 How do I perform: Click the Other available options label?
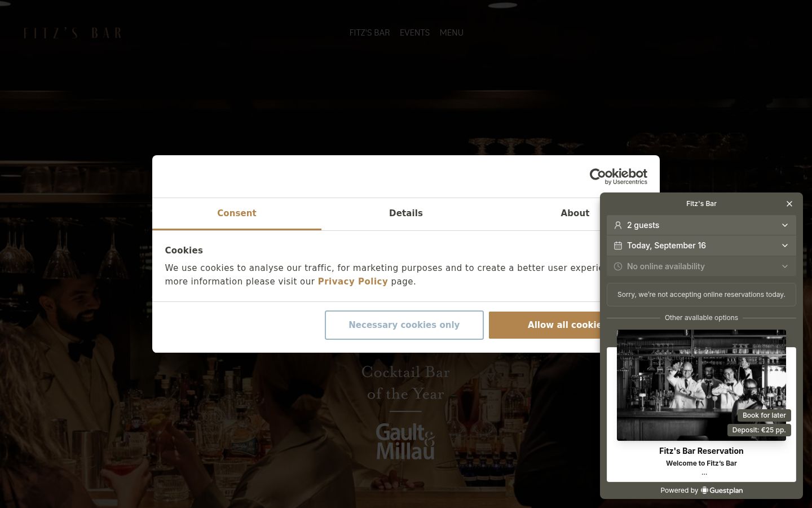(701, 318)
